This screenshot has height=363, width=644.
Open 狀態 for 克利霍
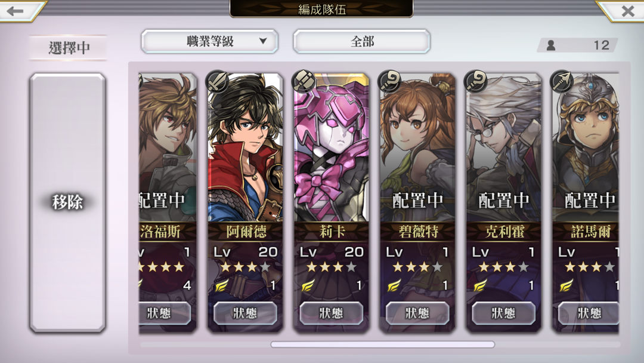point(504,313)
